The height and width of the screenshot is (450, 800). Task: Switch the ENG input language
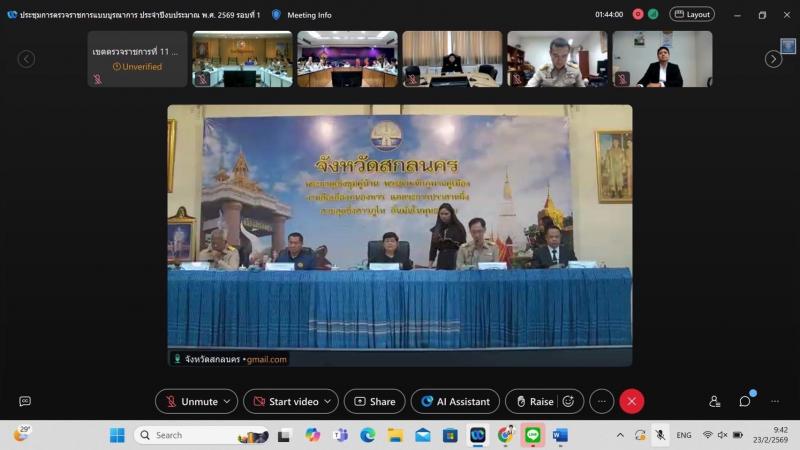click(x=684, y=435)
